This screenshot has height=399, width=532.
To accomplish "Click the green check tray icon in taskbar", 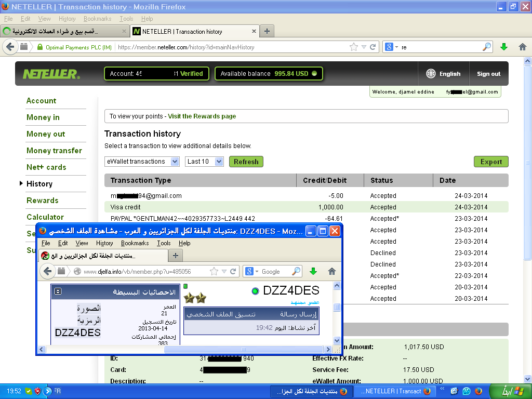I will [29, 391].
